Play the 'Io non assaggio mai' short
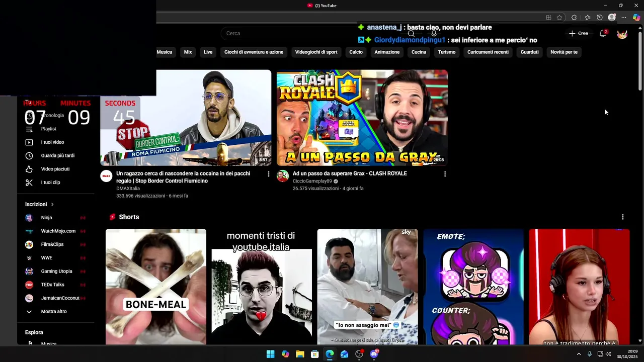 [367, 287]
